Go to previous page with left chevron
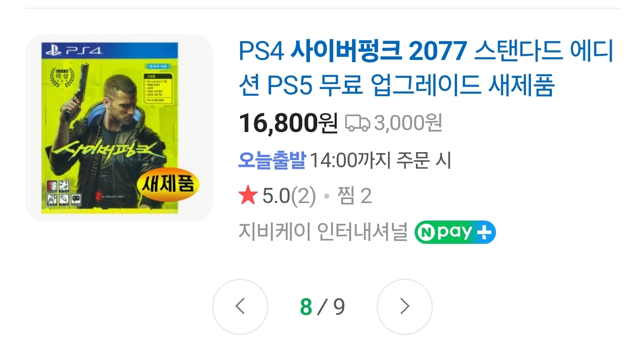The width and height of the screenshot is (644, 344). [240, 306]
